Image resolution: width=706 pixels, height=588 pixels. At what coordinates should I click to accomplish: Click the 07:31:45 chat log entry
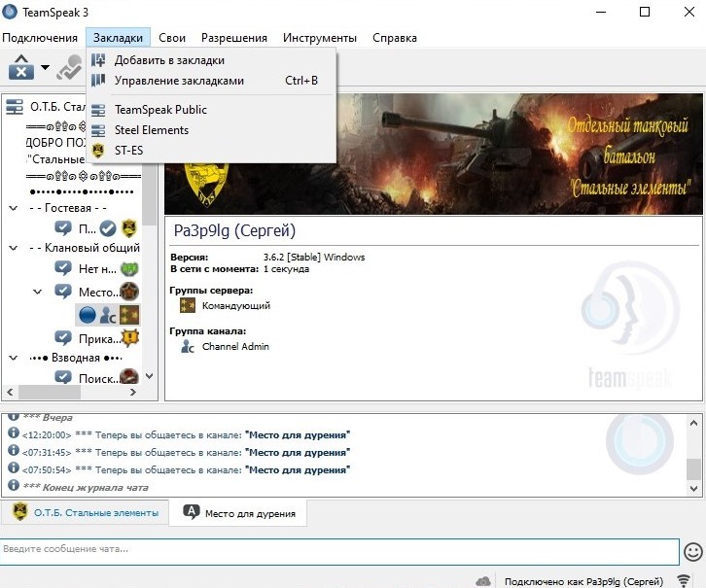tap(187, 453)
